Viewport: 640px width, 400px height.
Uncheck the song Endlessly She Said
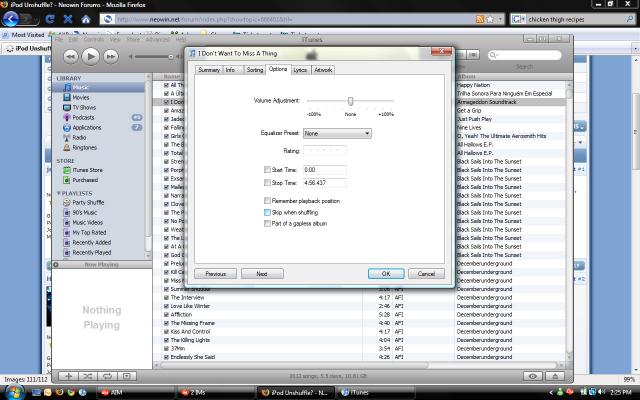click(x=166, y=357)
